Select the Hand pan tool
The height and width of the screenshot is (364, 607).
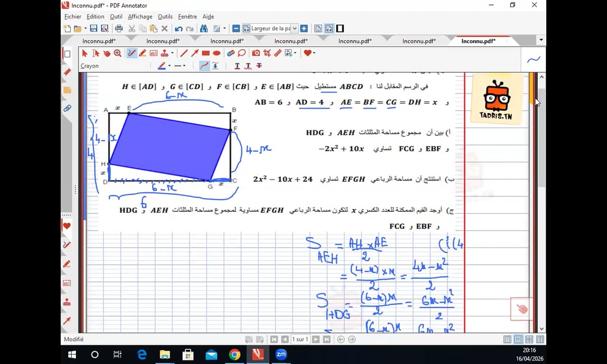point(107,53)
